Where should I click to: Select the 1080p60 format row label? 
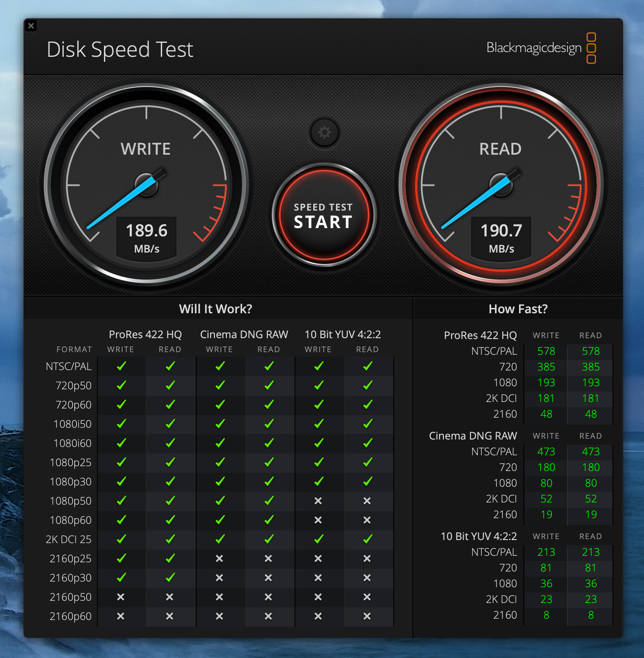pos(71,520)
